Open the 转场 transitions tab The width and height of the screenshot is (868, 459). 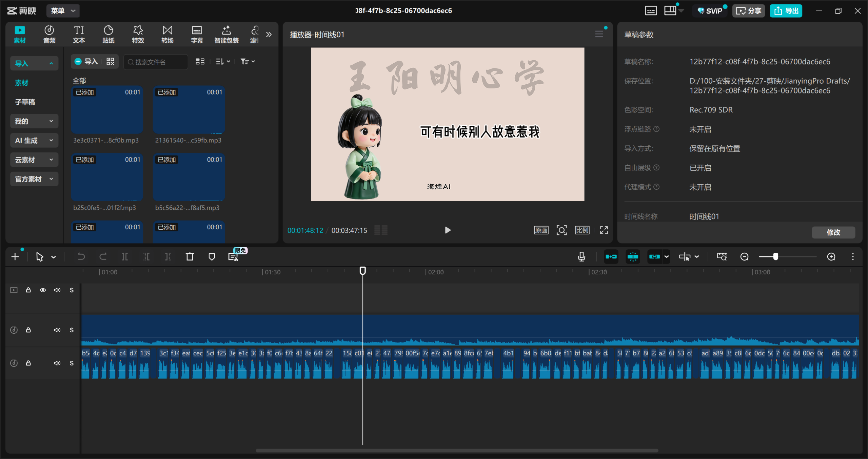tap(167, 34)
